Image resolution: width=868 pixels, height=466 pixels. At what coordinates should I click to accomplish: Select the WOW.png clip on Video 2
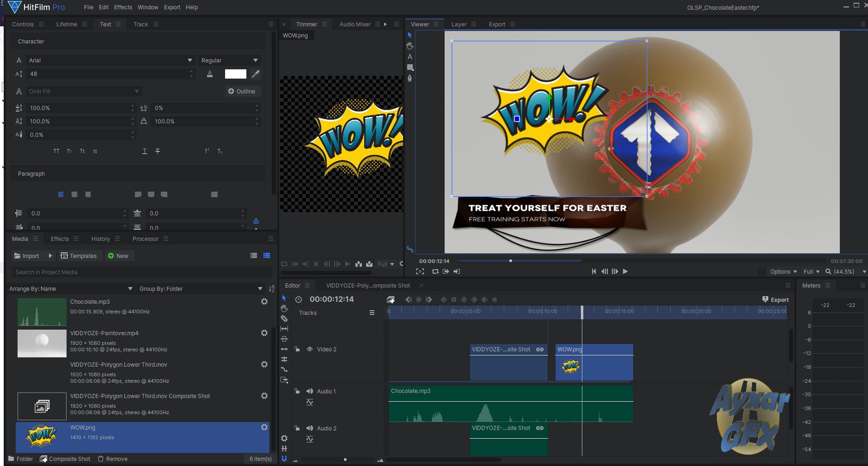click(x=594, y=362)
